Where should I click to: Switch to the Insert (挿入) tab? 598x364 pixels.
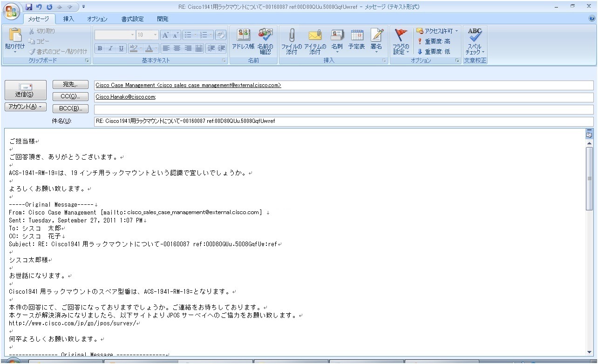click(x=68, y=19)
